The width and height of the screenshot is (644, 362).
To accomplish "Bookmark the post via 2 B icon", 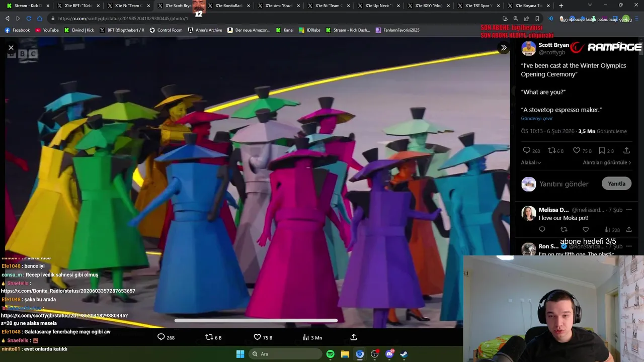I will pos(602,150).
